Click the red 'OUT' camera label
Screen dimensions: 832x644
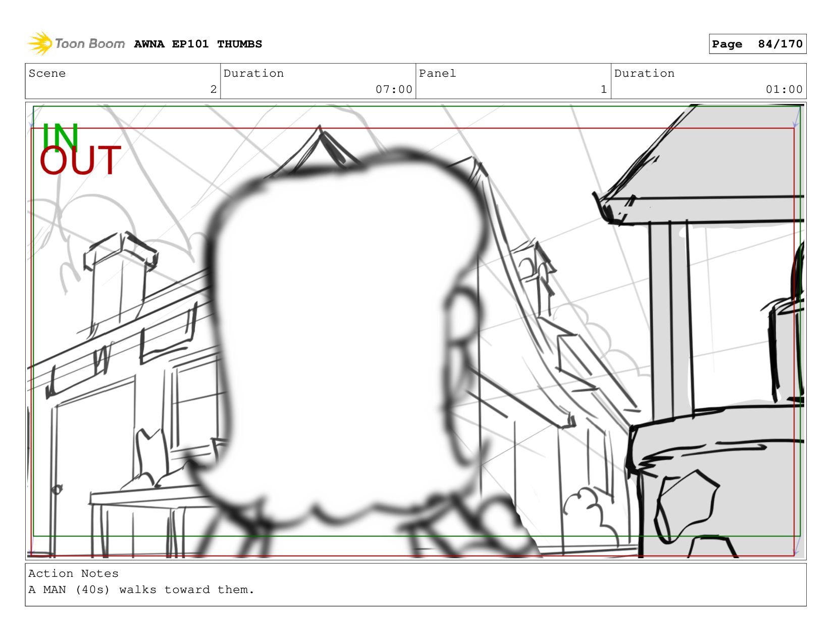click(x=80, y=160)
